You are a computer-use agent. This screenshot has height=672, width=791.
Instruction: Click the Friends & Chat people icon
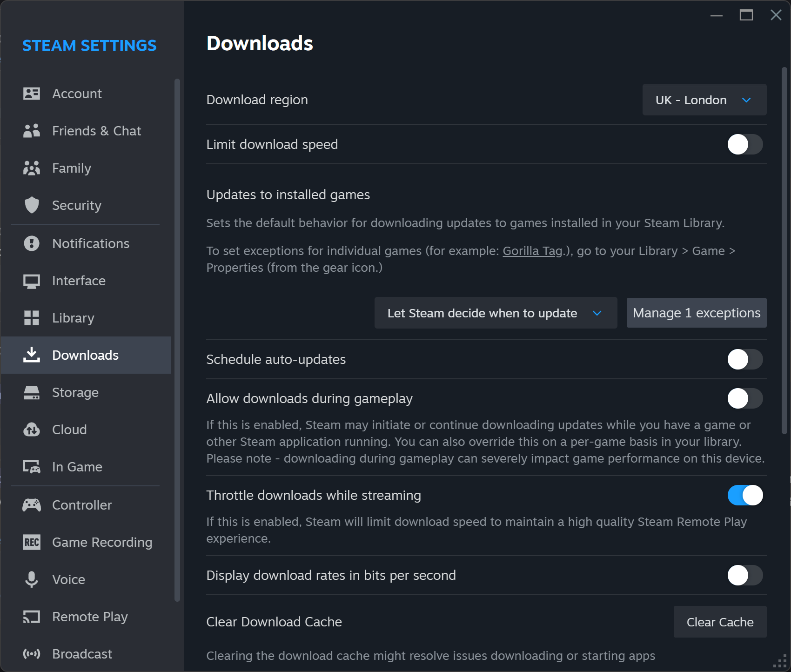(x=32, y=131)
